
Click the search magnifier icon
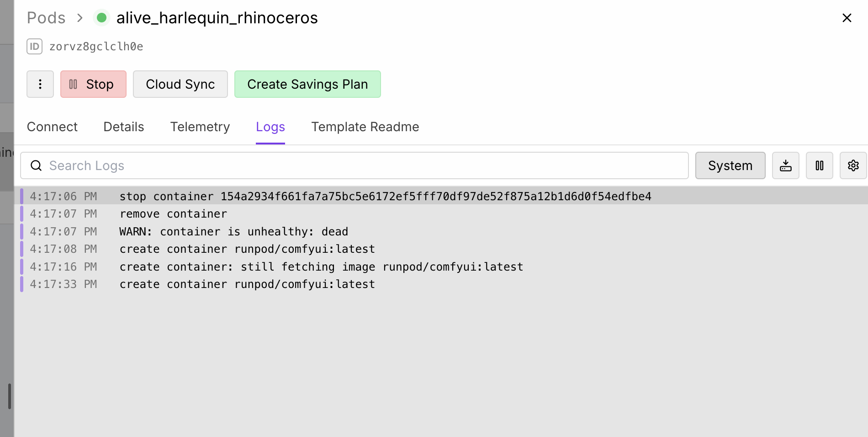coord(36,165)
